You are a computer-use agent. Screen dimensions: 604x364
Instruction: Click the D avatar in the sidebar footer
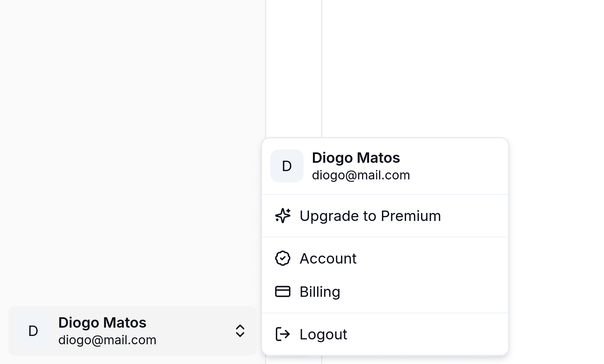(x=33, y=331)
